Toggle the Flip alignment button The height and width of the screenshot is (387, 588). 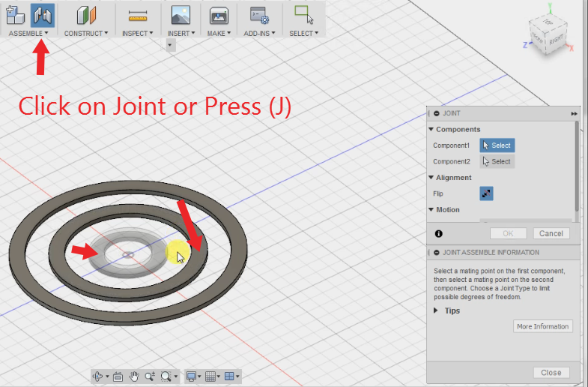coord(486,193)
